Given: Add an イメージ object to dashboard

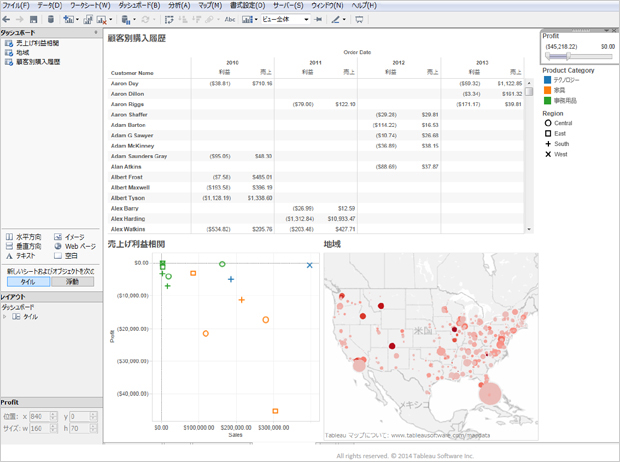Looking at the screenshot, I should click(73, 237).
